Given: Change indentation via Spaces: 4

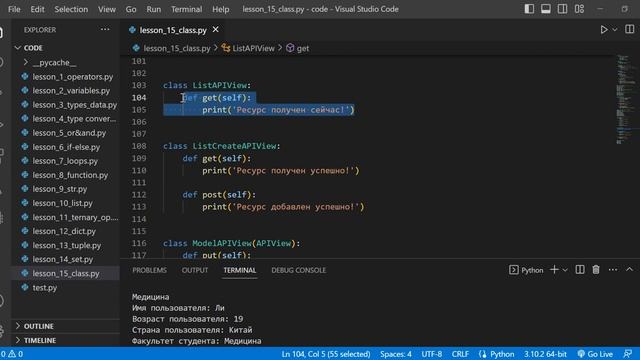Looking at the screenshot, I should (x=396, y=354).
